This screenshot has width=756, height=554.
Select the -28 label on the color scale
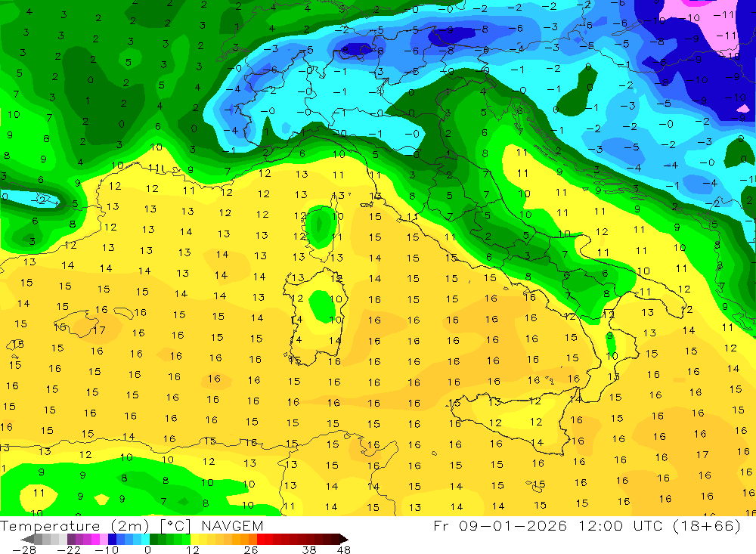[x=24, y=550]
